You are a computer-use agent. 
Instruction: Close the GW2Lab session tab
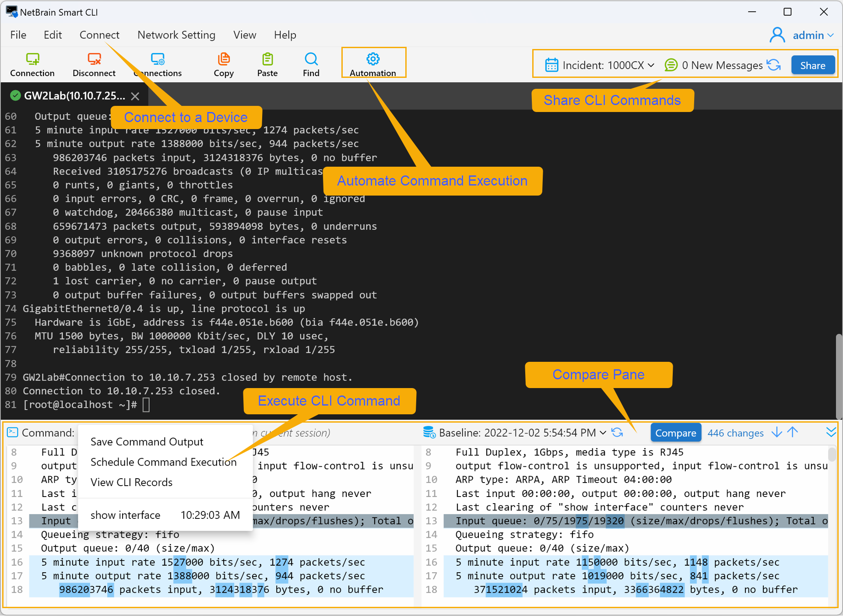135,96
